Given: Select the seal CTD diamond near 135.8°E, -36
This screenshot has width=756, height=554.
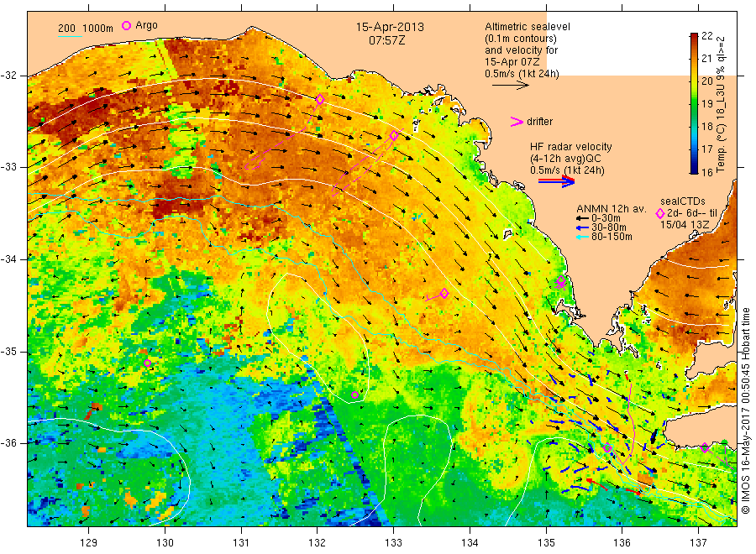Looking at the screenshot, I should (x=607, y=448).
